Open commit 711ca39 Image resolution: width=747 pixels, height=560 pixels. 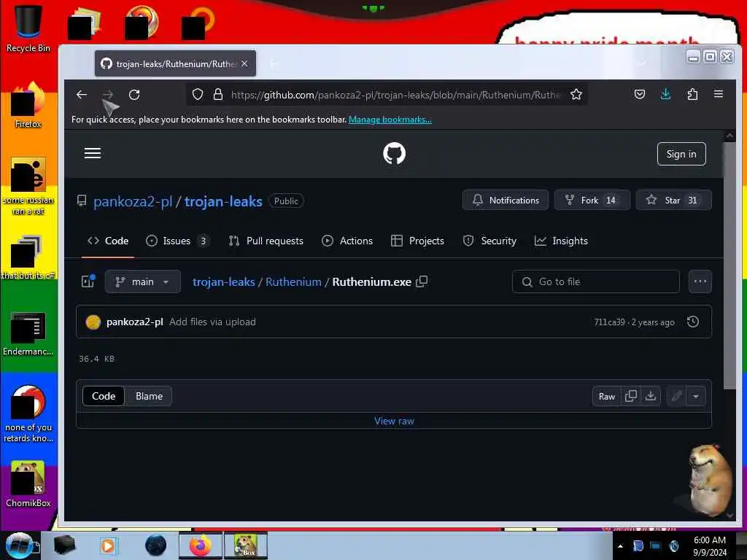point(609,322)
